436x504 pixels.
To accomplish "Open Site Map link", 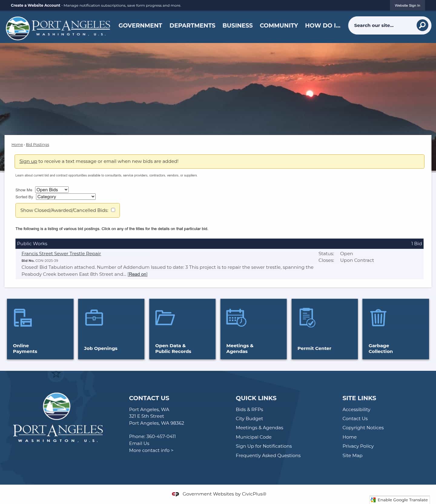I will click(352, 456).
